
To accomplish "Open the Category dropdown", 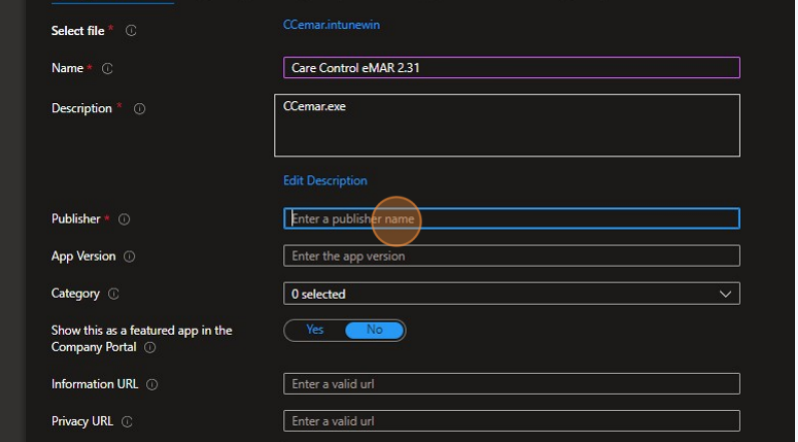I will coord(511,294).
